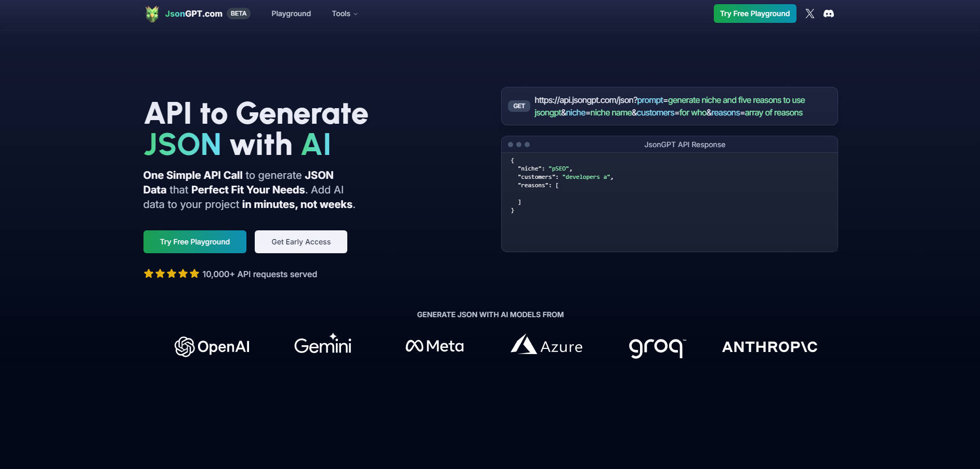980x469 pixels.
Task: Click the Groq logo
Action: (x=657, y=347)
